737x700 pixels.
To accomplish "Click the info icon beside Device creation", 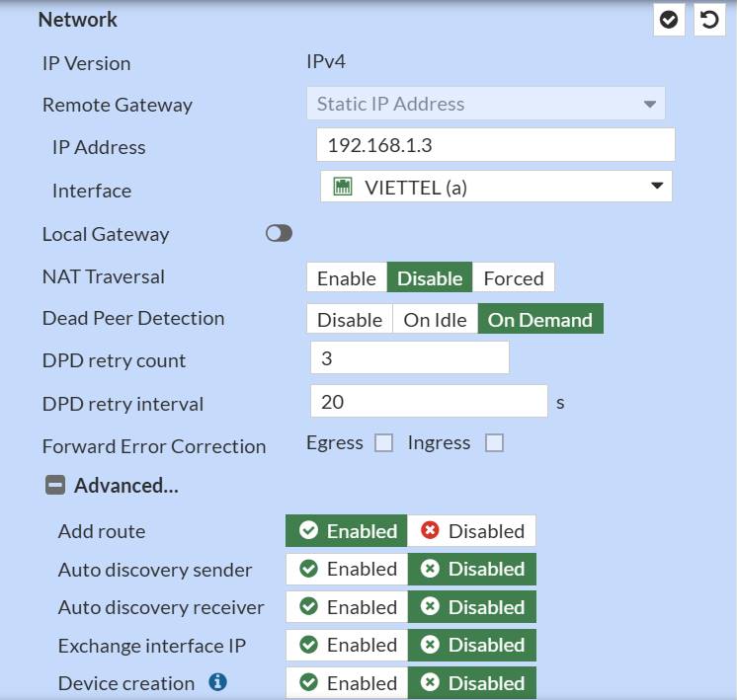I will pos(218,682).
